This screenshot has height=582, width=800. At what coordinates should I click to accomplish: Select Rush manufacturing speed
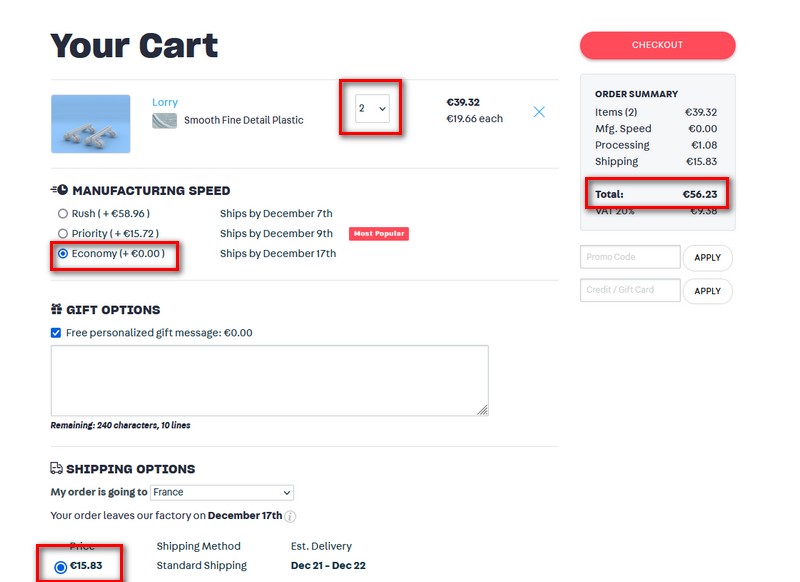pos(63,214)
